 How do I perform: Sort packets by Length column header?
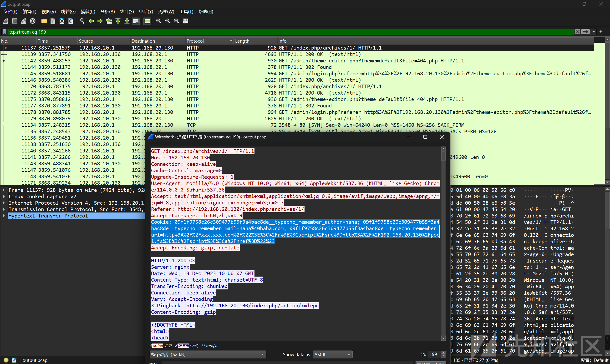point(255,41)
